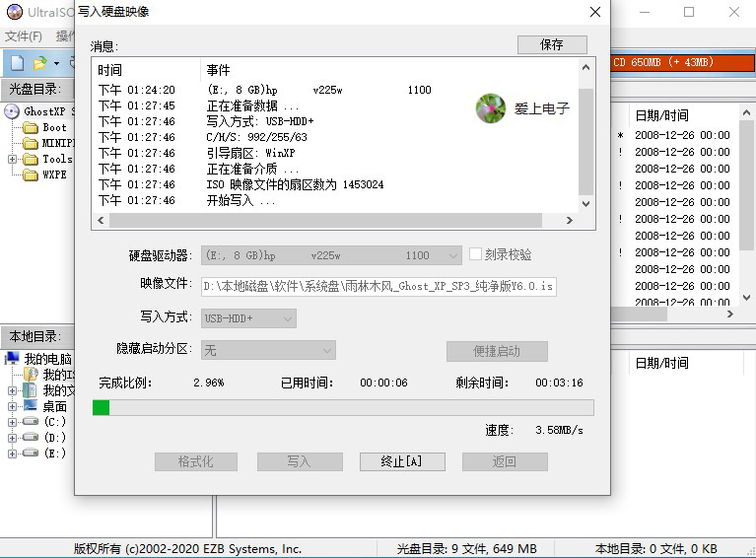The image size is (756, 558).
Task: Click message log scroll down arrow
Action: pos(585,203)
